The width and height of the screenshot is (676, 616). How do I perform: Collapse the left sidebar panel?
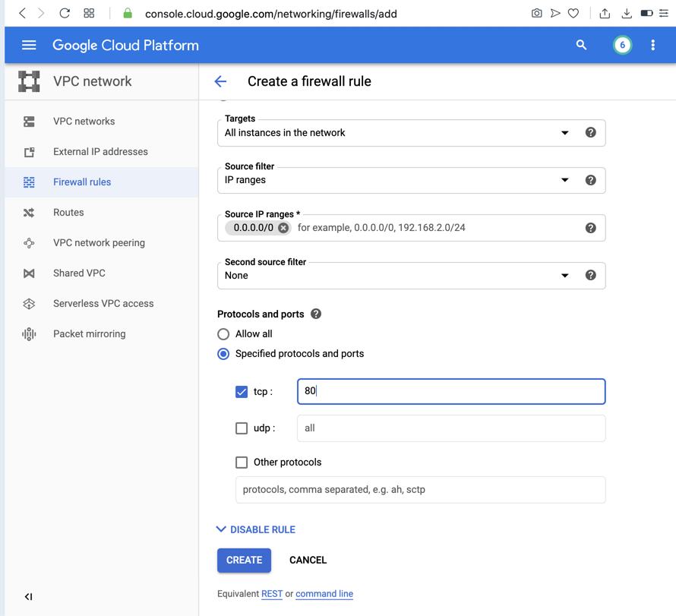pyautogui.click(x=28, y=596)
